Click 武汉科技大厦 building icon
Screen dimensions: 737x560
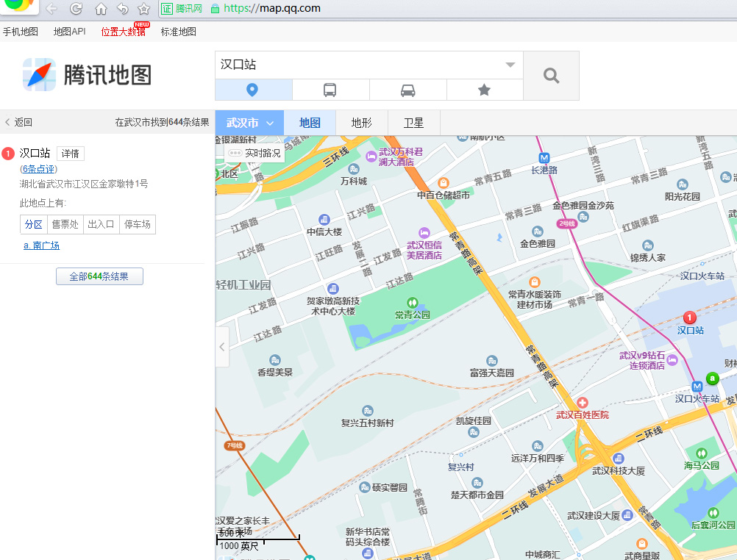618,458
